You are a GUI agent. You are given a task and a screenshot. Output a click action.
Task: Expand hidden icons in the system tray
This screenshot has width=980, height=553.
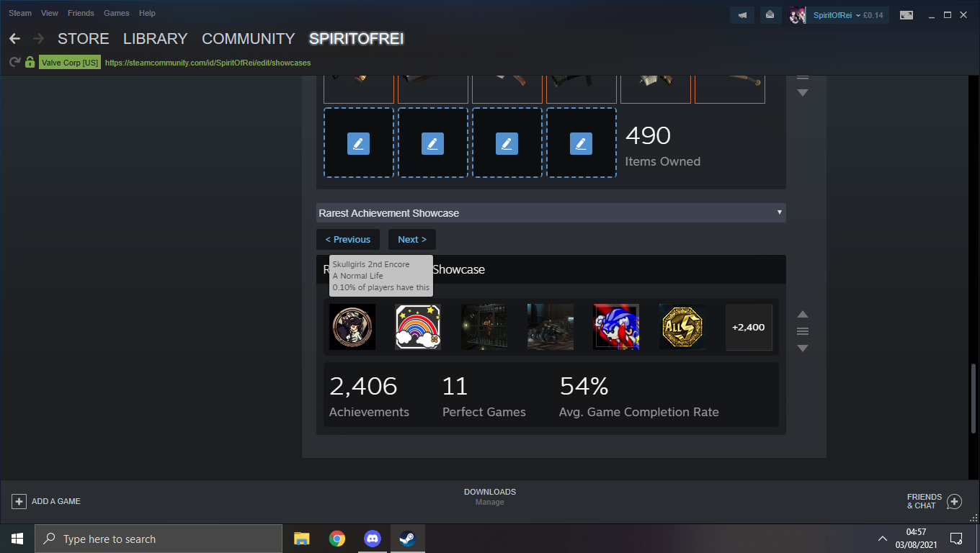[x=881, y=538]
